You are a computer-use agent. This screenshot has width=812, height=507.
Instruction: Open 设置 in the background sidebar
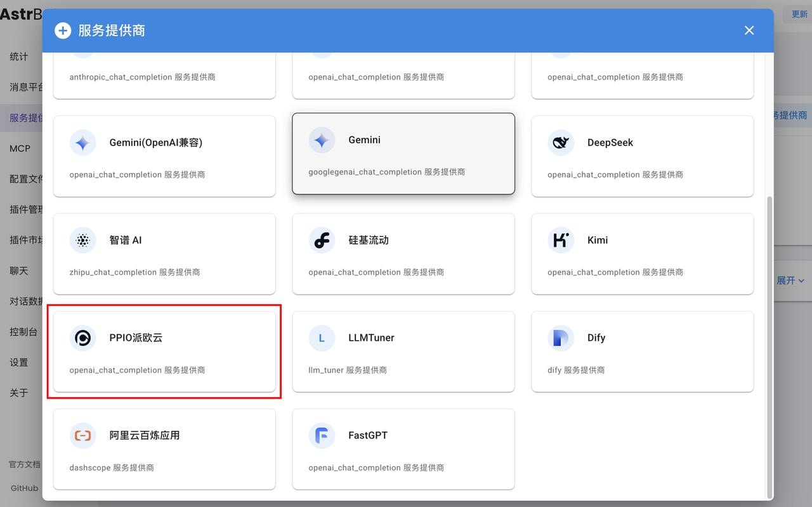(x=19, y=362)
